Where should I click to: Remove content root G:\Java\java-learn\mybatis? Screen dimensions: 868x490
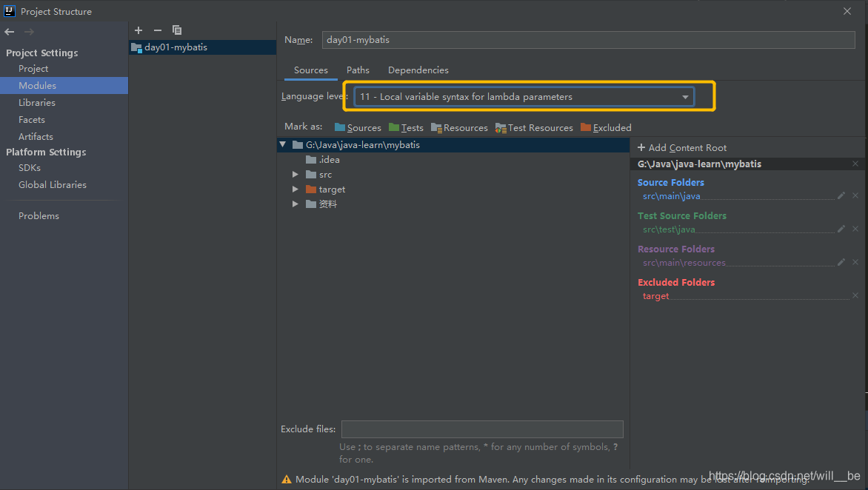tap(855, 164)
